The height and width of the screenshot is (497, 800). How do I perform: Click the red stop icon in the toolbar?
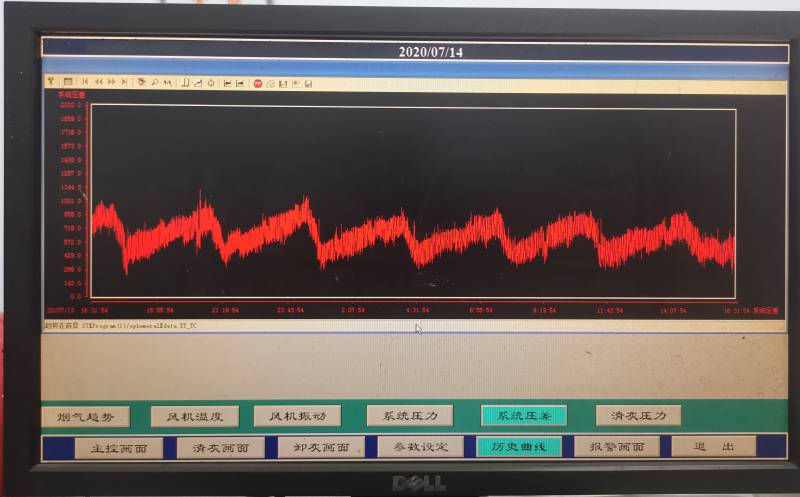pyautogui.click(x=257, y=82)
